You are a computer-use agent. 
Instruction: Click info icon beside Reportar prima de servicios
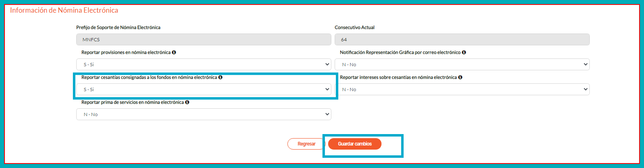pyautogui.click(x=187, y=102)
